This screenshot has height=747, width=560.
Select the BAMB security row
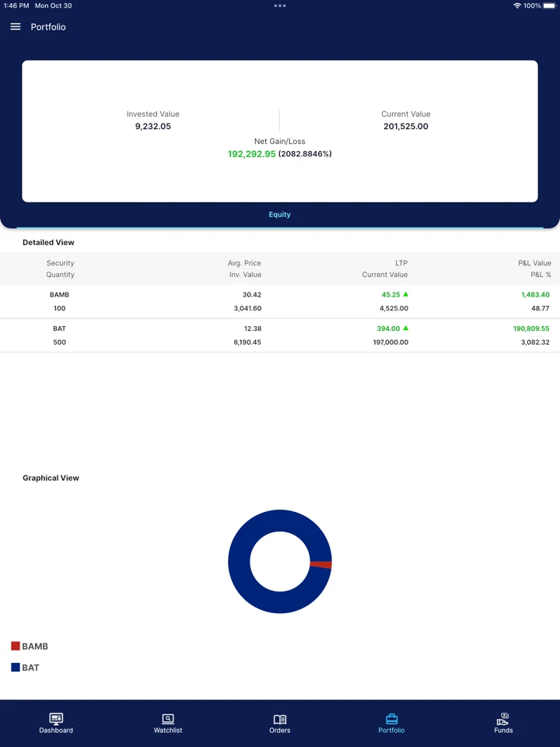pos(280,302)
